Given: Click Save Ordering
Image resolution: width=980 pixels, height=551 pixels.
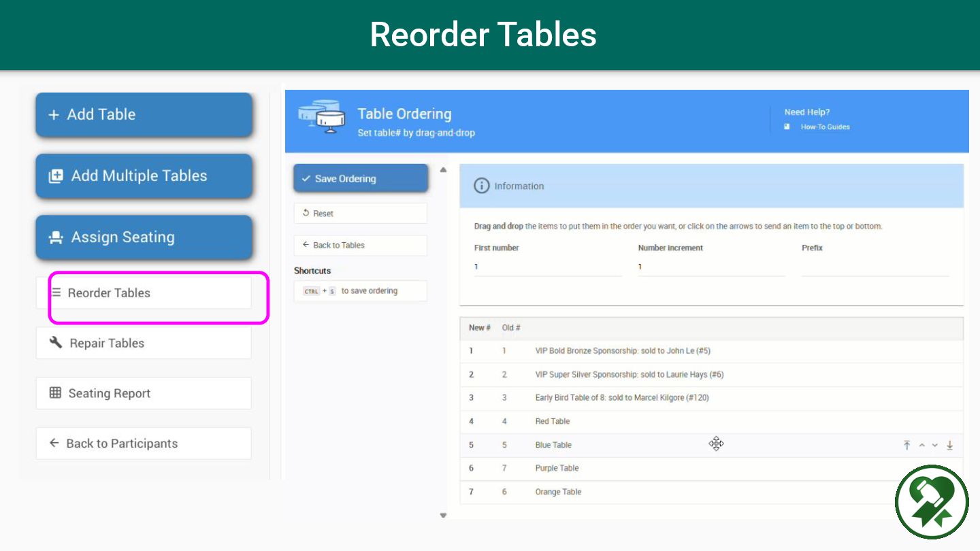Looking at the screenshot, I should (x=361, y=178).
